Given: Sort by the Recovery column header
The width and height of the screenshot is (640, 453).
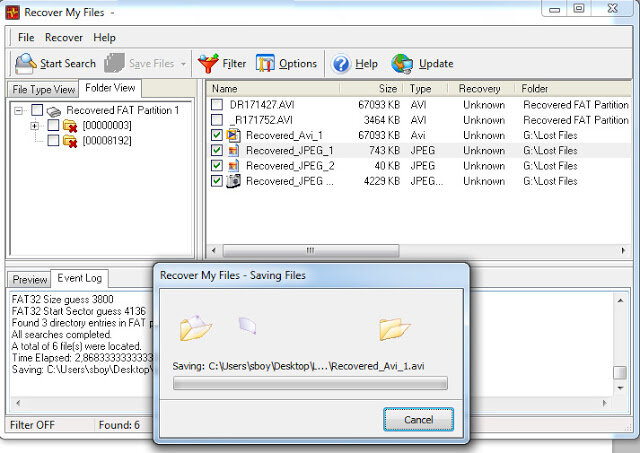Looking at the screenshot, I should tap(481, 89).
